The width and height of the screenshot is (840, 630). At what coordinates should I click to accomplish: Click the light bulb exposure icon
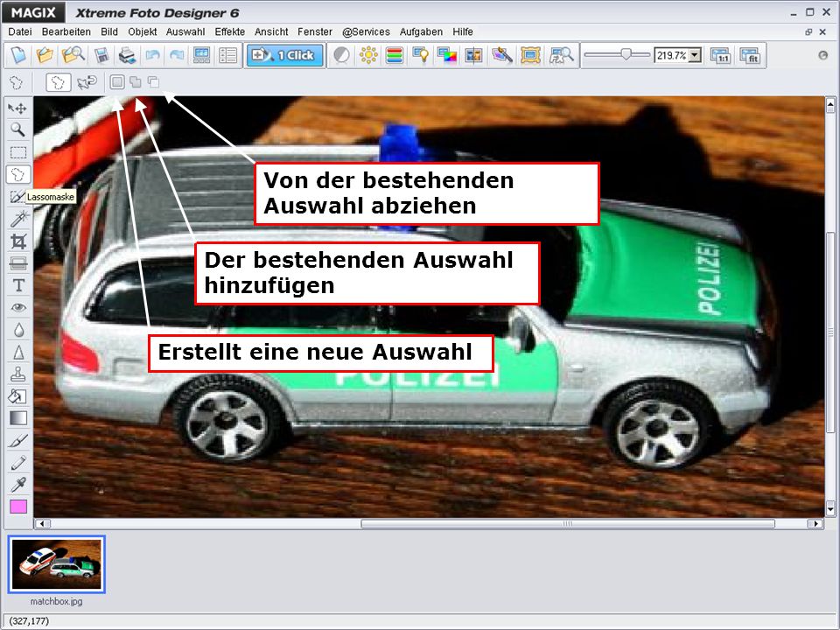[421, 55]
